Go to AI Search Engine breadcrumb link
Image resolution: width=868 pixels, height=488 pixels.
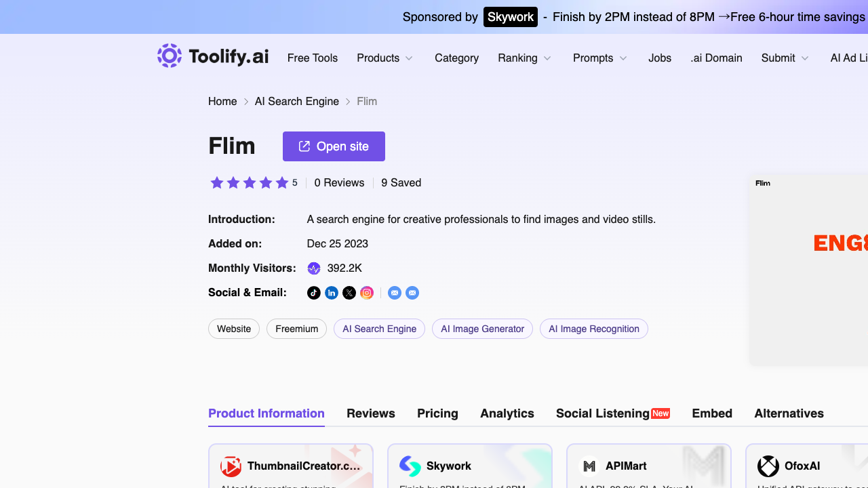(297, 102)
